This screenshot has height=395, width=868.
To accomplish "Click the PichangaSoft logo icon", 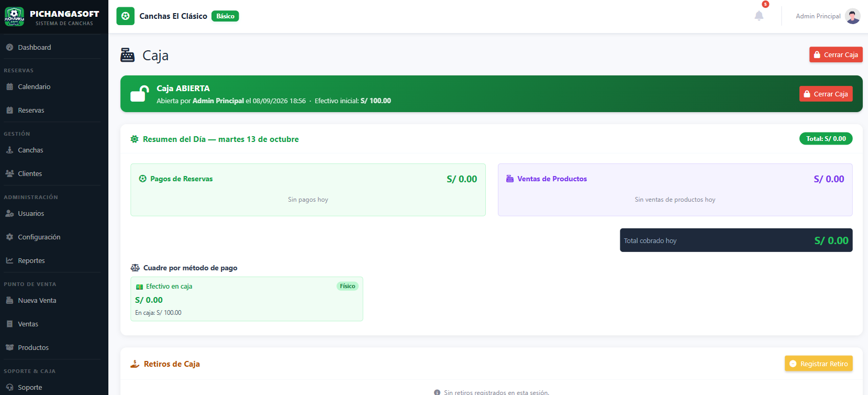I will (14, 17).
